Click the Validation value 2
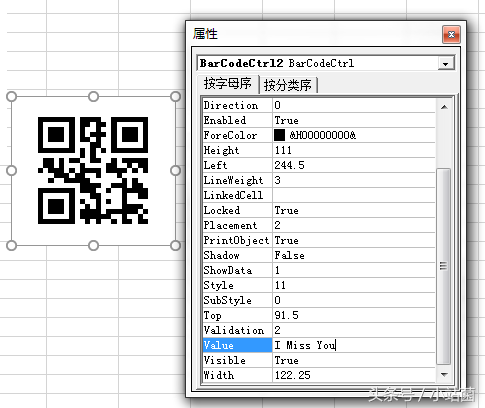 point(354,330)
